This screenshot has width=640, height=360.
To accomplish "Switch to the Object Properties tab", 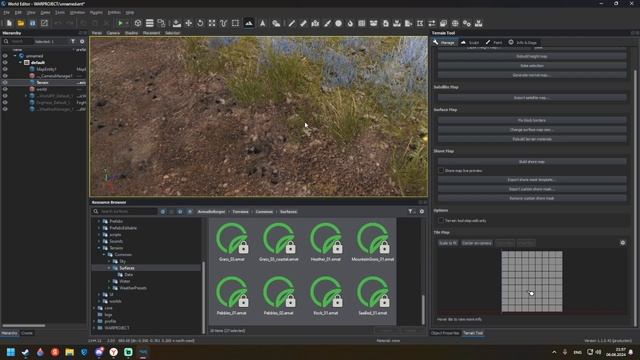I will coord(445,333).
